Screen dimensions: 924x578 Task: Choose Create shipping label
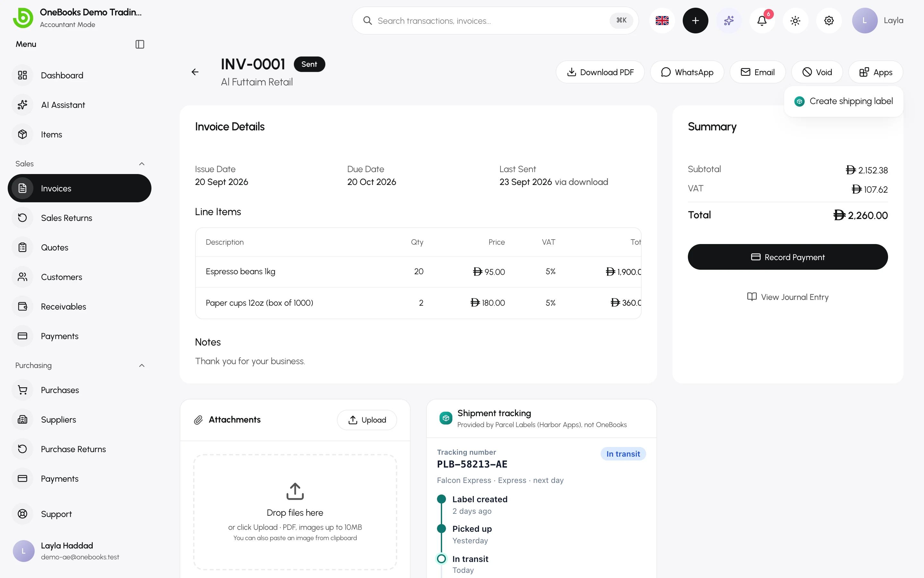[x=844, y=101]
